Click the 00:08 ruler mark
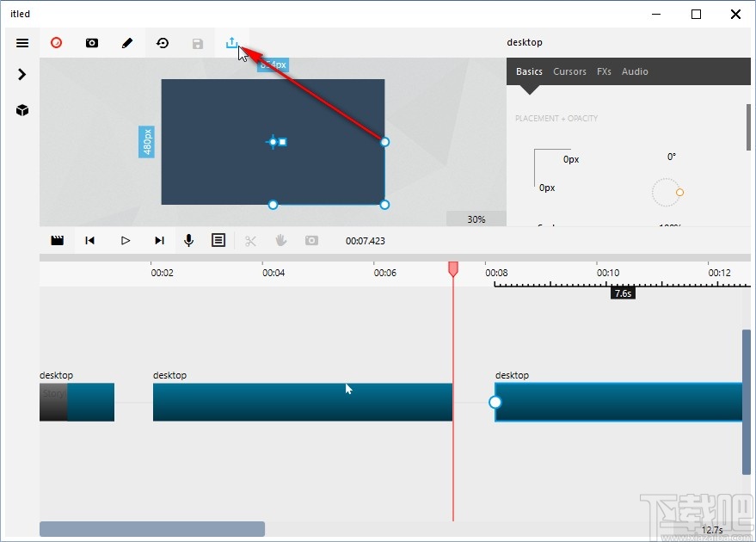 [496, 273]
